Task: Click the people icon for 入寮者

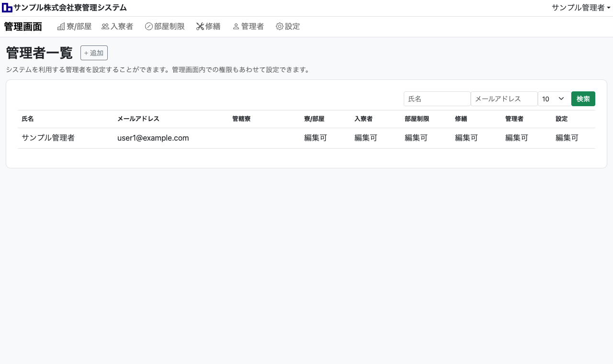Action: 105,27
